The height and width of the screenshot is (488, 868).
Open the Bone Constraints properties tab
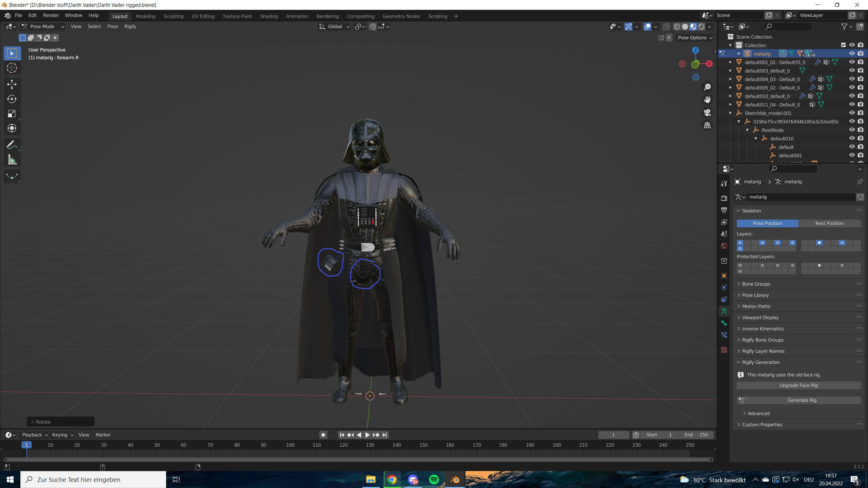[724, 335]
